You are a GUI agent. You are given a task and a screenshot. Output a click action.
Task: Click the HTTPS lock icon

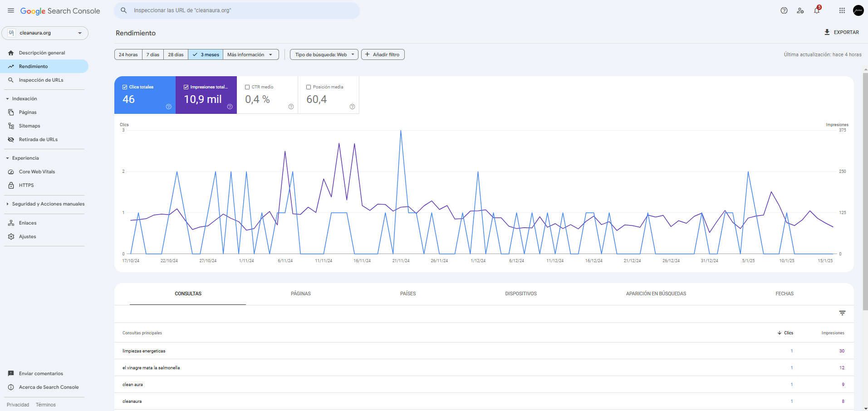(11, 185)
